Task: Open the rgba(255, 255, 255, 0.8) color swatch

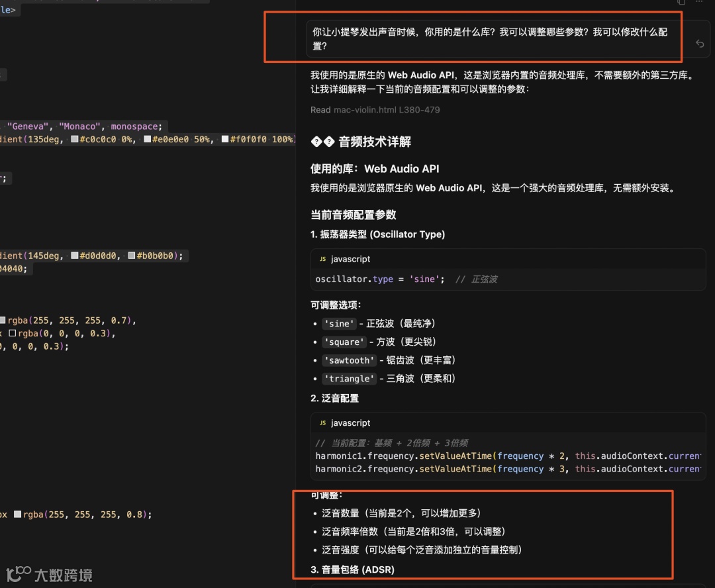Action: [x=18, y=514]
